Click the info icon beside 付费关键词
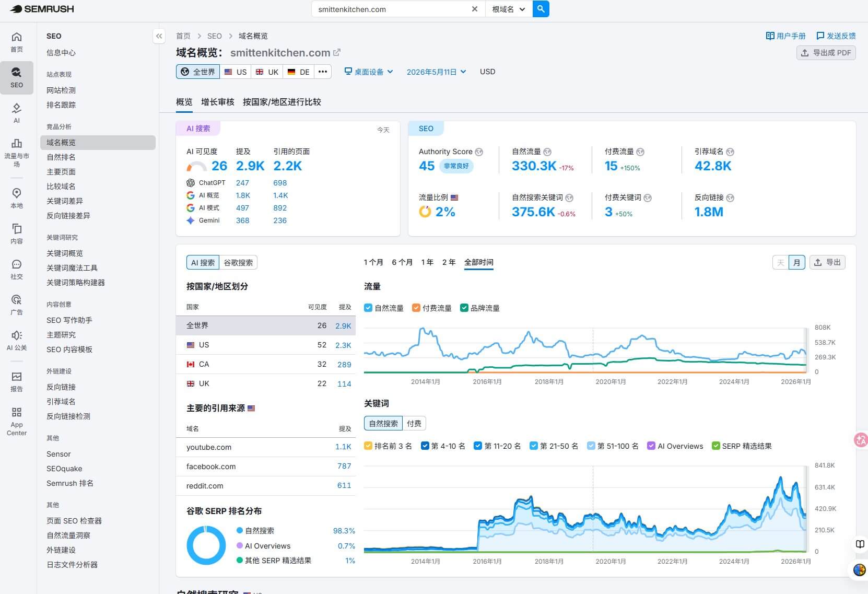Viewport: 868px width, 594px height. point(648,198)
